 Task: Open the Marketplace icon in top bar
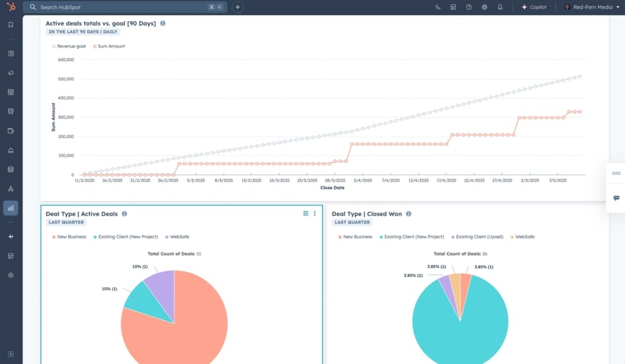click(453, 7)
